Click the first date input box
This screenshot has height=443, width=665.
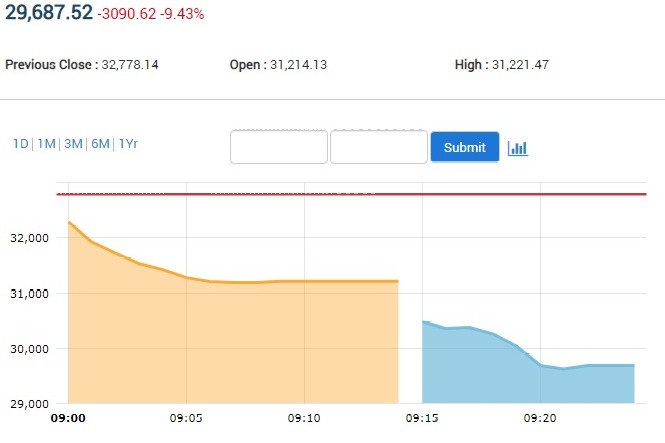pyautogui.click(x=279, y=147)
